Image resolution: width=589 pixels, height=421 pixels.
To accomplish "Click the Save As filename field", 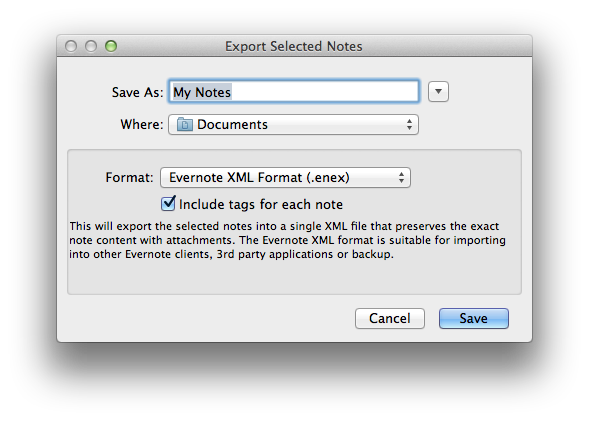I will [x=294, y=91].
